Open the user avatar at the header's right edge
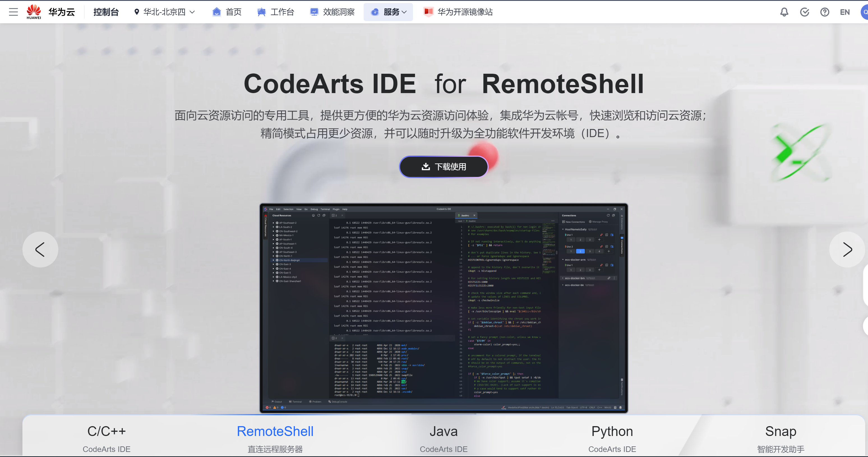The width and height of the screenshot is (868, 457). tap(864, 12)
